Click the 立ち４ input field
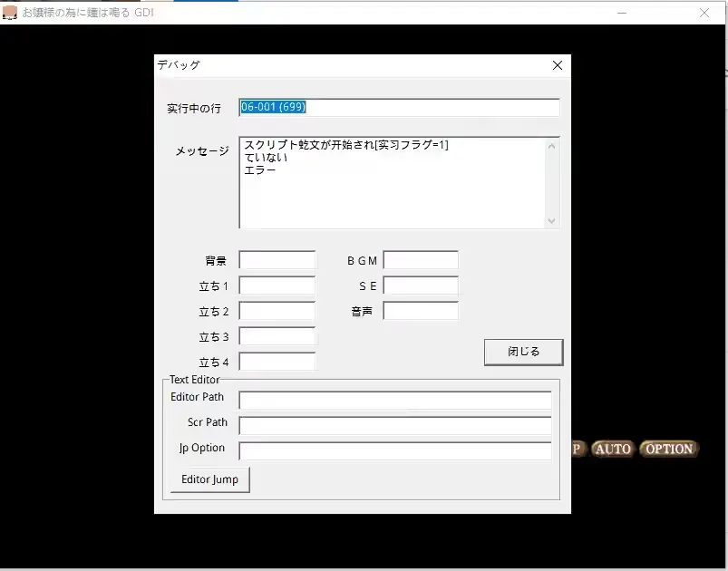The height and width of the screenshot is (571, 728). [x=277, y=362]
